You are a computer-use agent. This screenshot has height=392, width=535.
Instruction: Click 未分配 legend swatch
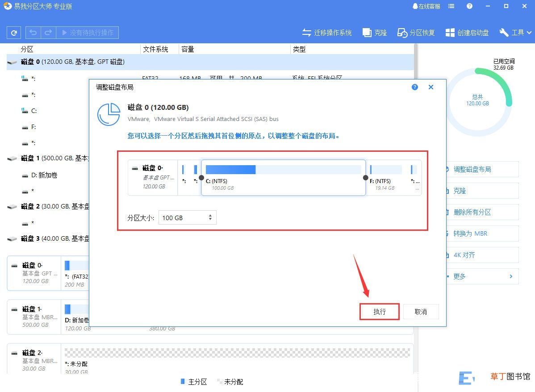click(219, 381)
